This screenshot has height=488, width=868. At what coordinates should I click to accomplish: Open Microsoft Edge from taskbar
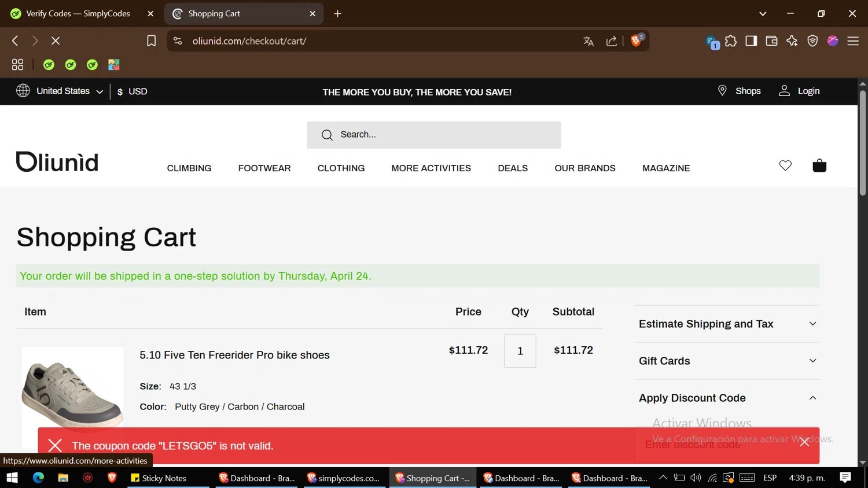pos(38,478)
